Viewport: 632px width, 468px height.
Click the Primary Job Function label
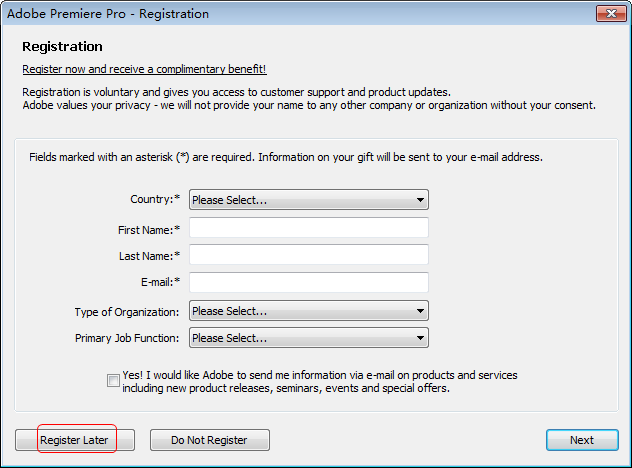coord(127,338)
